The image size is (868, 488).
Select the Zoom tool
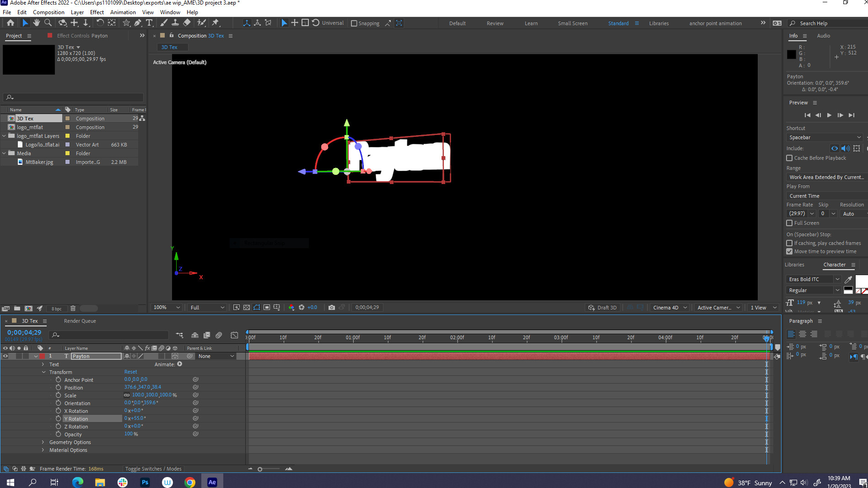click(x=48, y=23)
